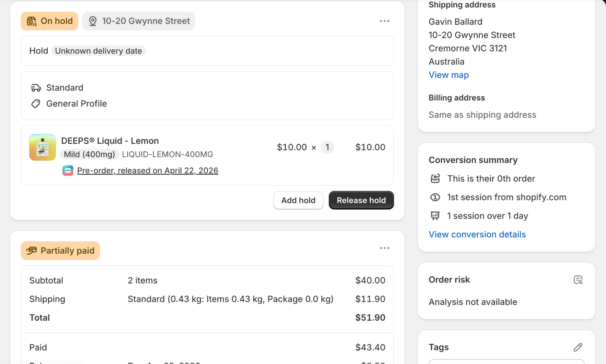Image resolution: width=606 pixels, height=364 pixels.
Task: Open View conversion details link
Action: pyautogui.click(x=477, y=234)
